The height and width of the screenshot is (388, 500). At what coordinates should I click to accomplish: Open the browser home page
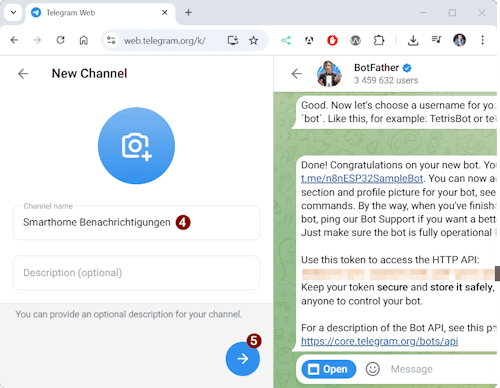tap(84, 40)
